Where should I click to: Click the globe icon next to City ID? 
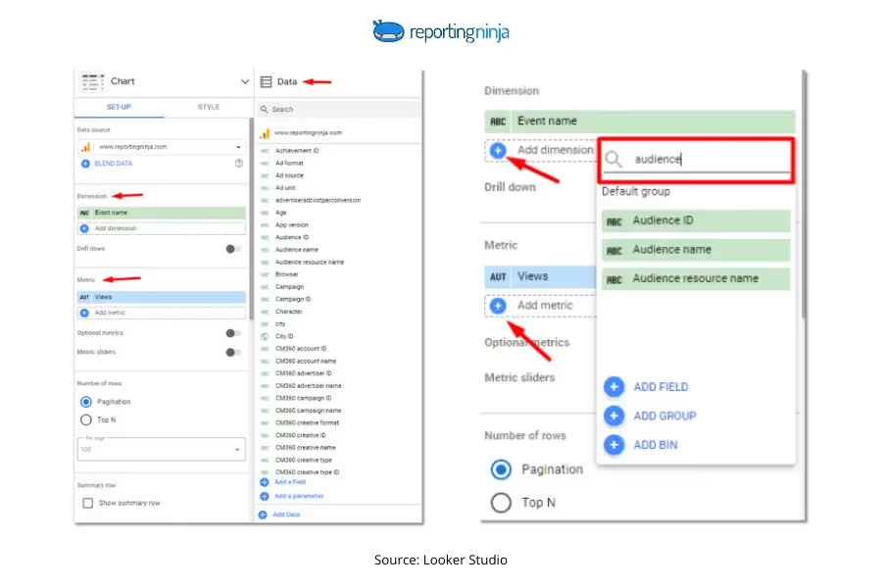pyautogui.click(x=265, y=336)
